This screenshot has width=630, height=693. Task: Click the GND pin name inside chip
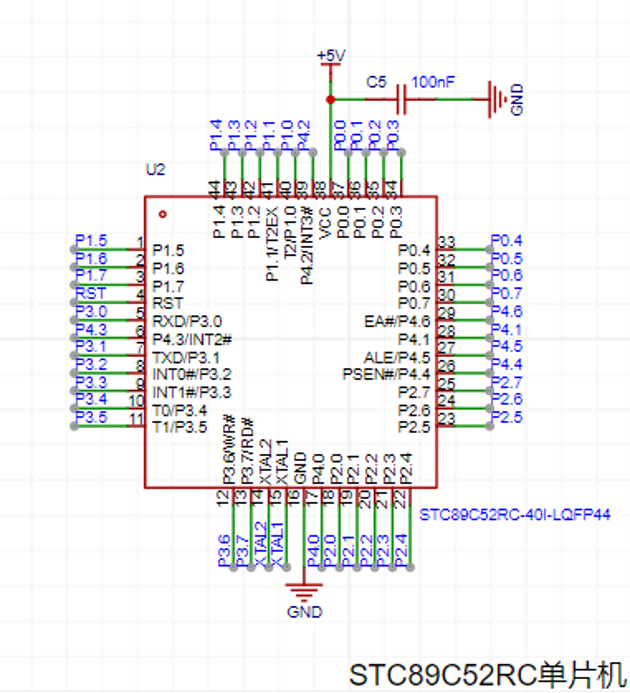300,468
